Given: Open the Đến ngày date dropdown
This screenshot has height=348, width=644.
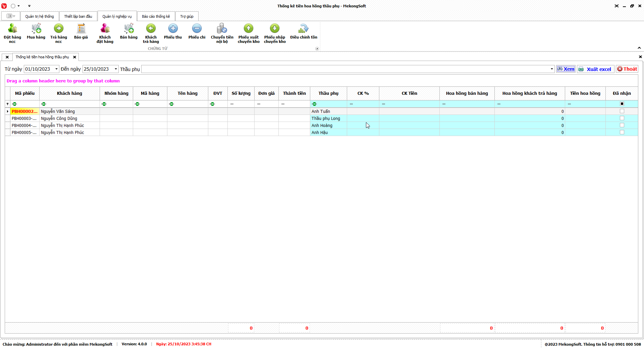Looking at the screenshot, I should coord(116,69).
